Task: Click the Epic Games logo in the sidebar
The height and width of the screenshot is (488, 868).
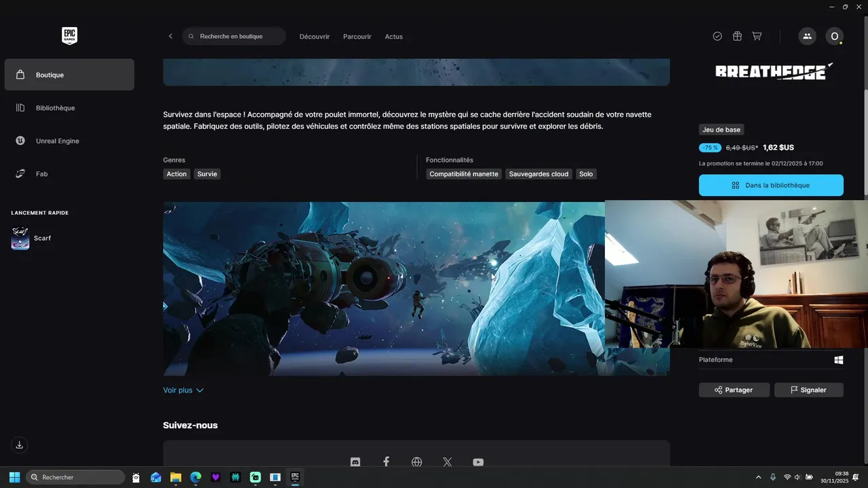Action: pos(69,36)
